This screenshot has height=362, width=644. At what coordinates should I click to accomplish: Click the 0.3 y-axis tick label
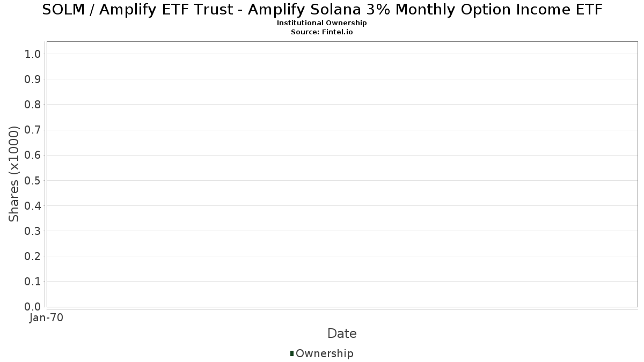(x=33, y=231)
